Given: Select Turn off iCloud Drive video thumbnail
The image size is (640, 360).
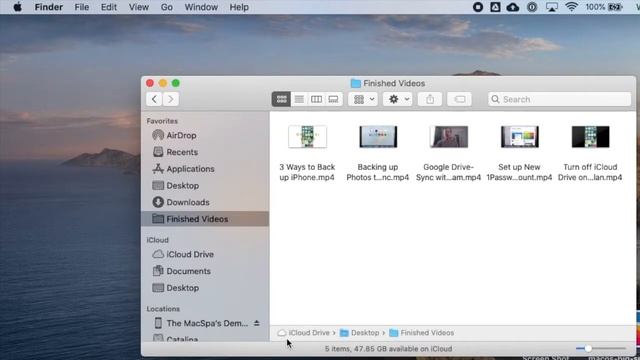Looking at the screenshot, I should [x=590, y=136].
